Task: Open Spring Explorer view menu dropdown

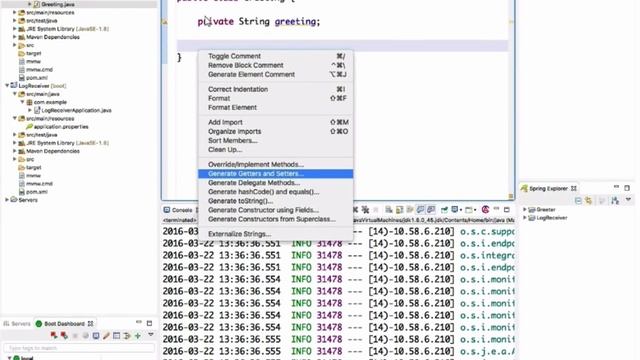Action: (629, 200)
